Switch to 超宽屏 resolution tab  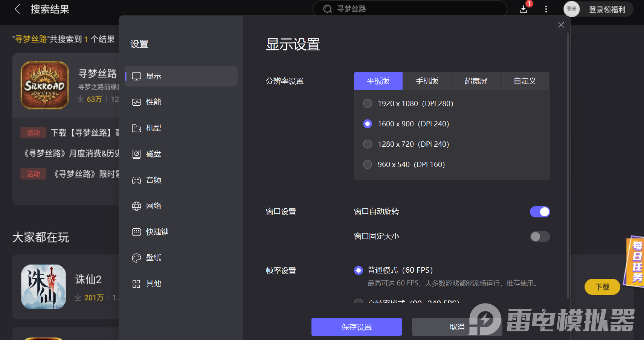point(476,81)
